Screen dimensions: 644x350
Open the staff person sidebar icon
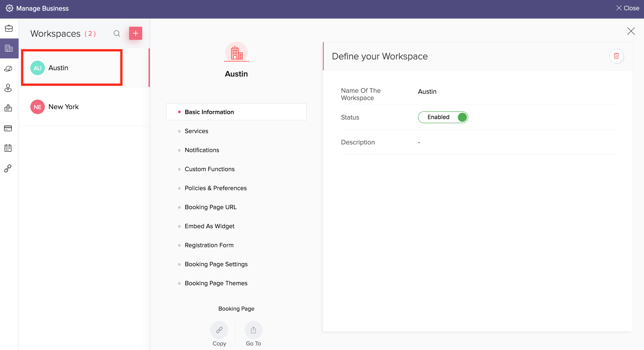click(8, 88)
